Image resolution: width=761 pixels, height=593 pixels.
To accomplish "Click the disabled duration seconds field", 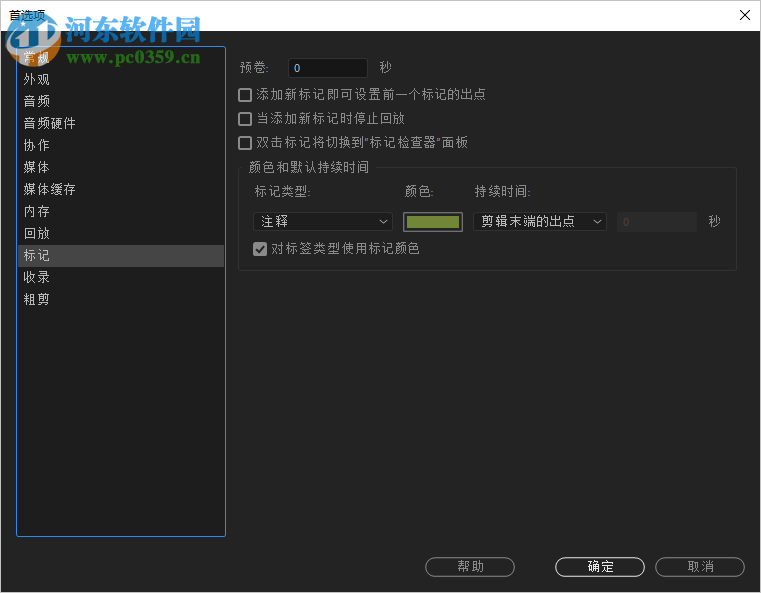I will click(x=657, y=222).
